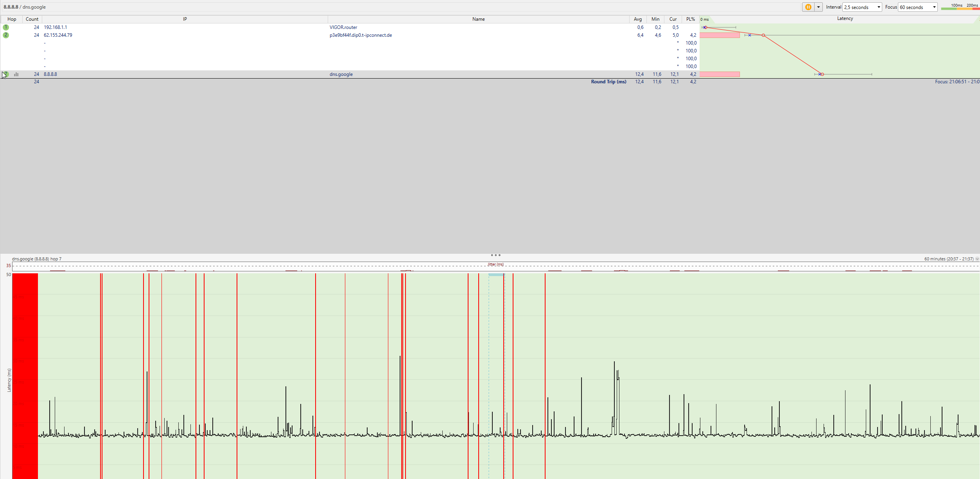Click the large red block at timeline start
Screen dimensions: 980x479
(25, 376)
